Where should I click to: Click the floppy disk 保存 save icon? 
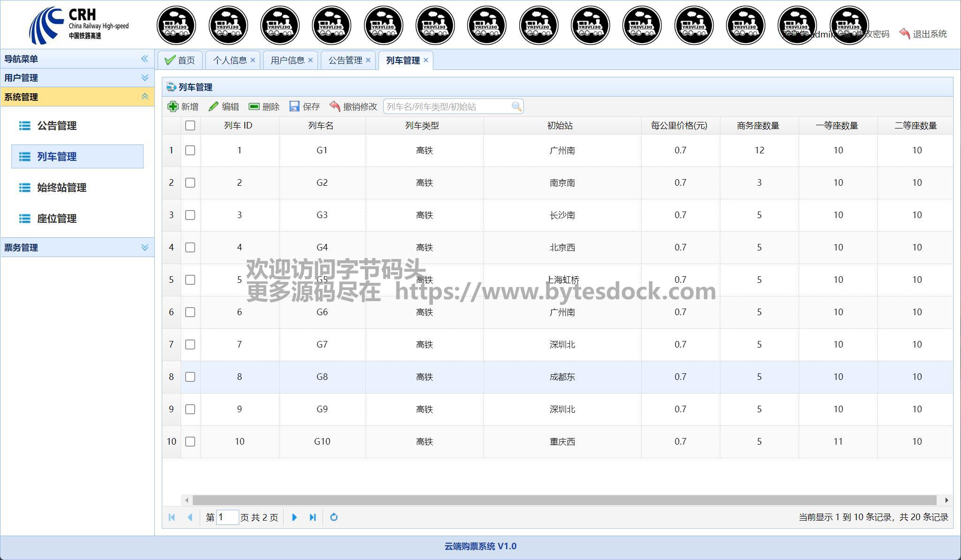point(294,106)
